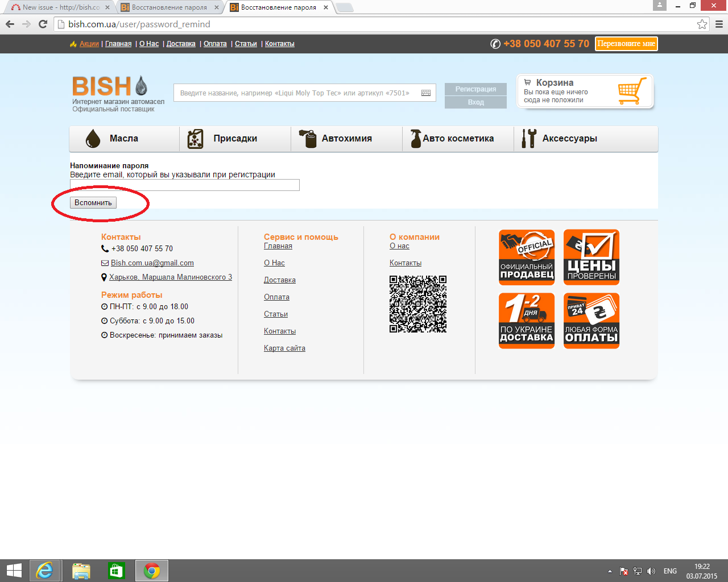Focus the email input field
The width and height of the screenshot is (728, 582).
coord(184,185)
